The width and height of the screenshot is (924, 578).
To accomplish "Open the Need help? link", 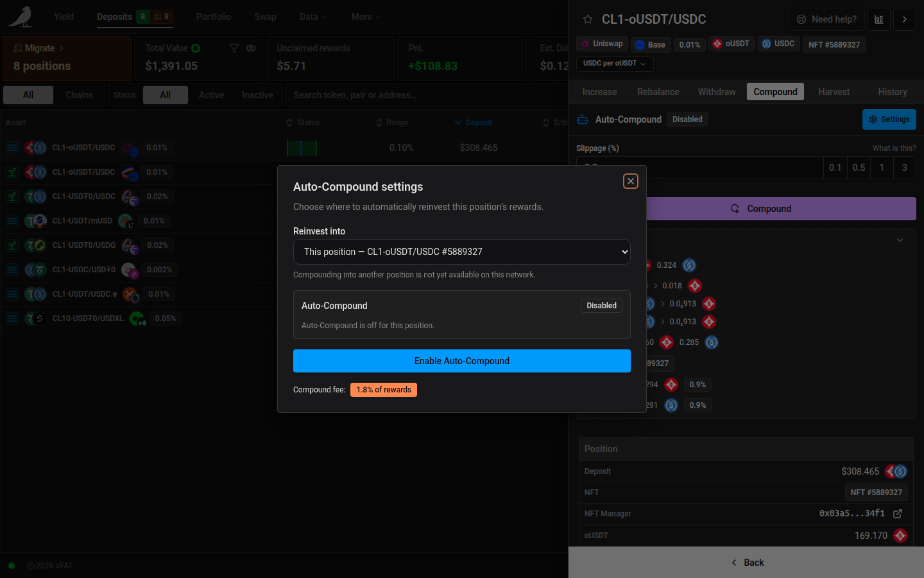I will pyautogui.click(x=826, y=19).
